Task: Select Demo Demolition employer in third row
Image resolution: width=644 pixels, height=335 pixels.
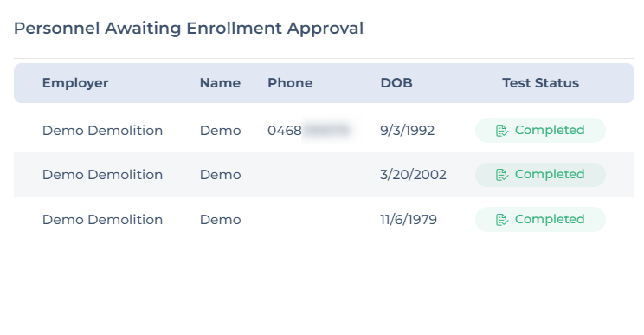Action: coord(103,220)
